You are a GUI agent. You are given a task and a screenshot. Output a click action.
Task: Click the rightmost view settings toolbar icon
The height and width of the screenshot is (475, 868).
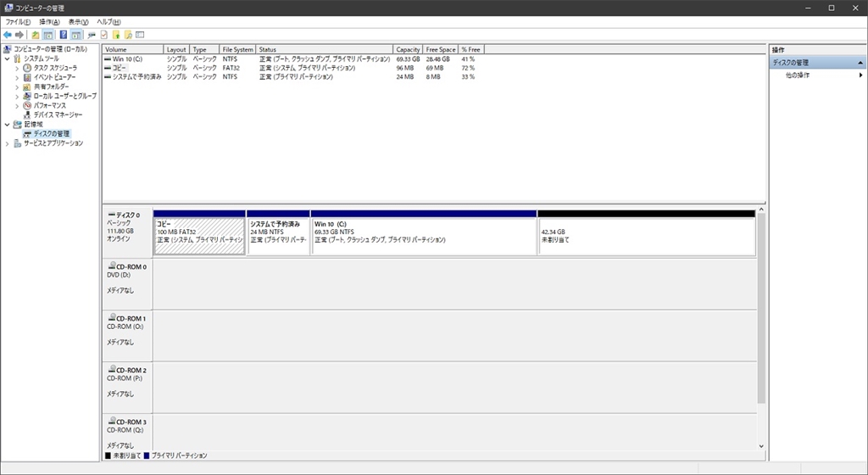pos(140,35)
